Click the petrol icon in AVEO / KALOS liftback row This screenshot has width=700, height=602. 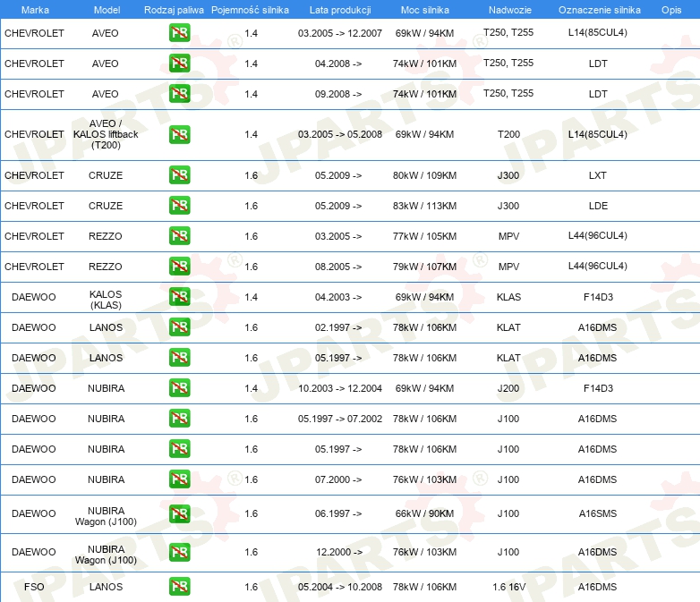point(179,134)
